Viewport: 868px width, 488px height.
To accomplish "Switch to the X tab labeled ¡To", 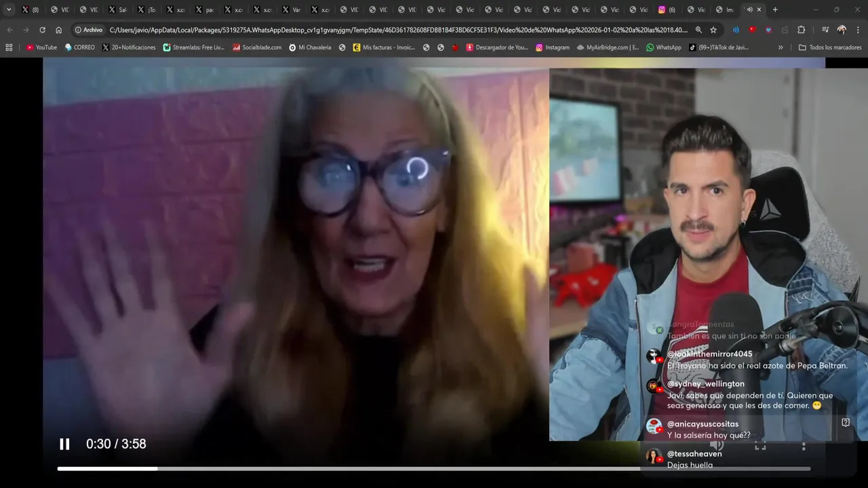I will [146, 9].
